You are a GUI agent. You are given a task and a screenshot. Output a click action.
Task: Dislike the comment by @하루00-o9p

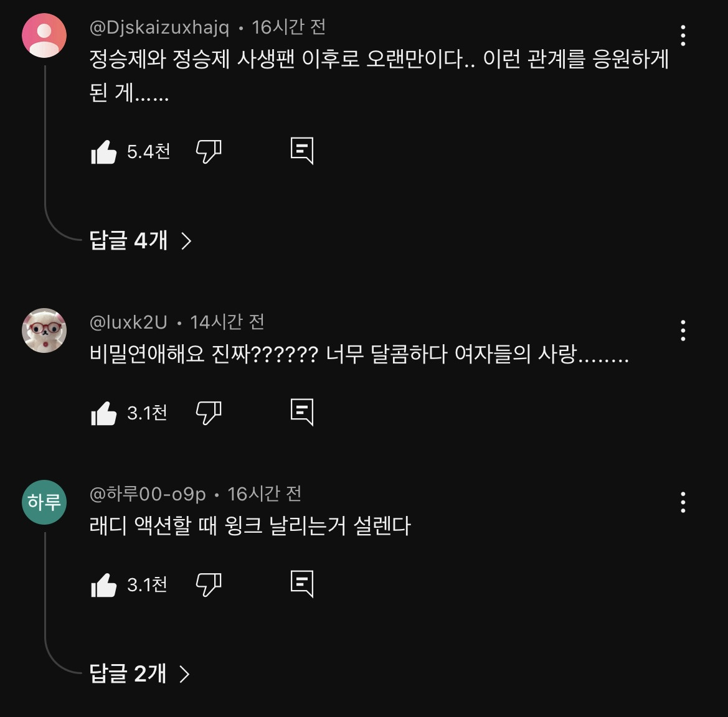click(209, 584)
